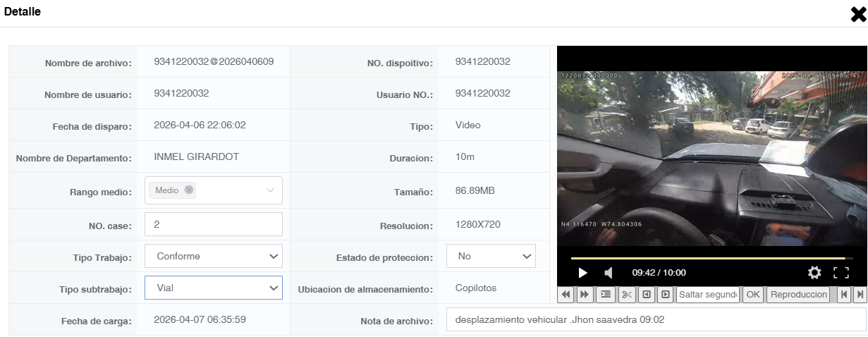
Task: Select the upload date 2026-04-07 06:35:59
Action: (x=200, y=319)
